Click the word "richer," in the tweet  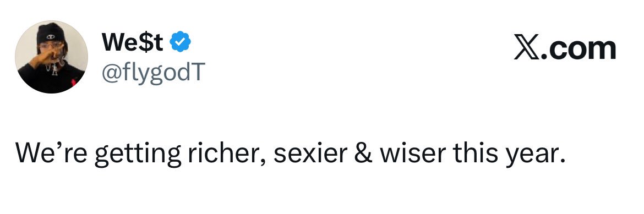(x=226, y=152)
